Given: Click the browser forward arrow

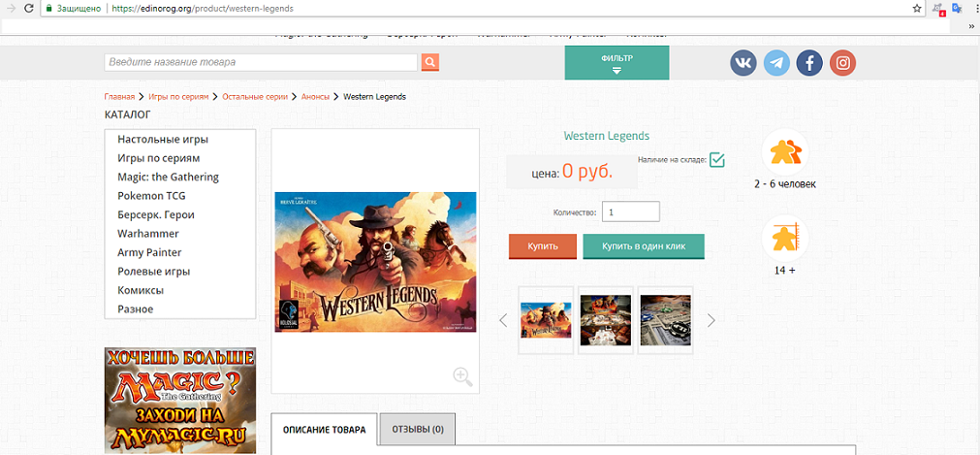Looking at the screenshot, I should (x=10, y=9).
